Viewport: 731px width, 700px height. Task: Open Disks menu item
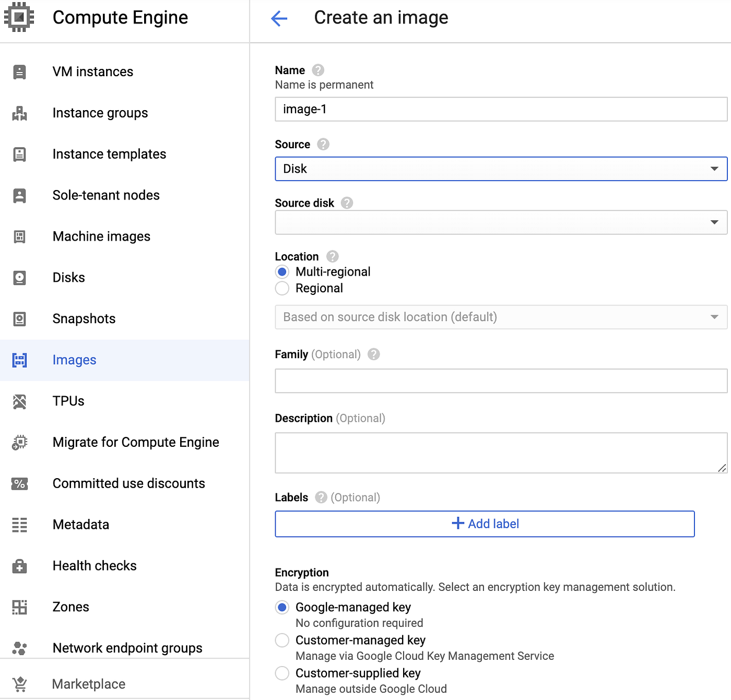point(124,278)
